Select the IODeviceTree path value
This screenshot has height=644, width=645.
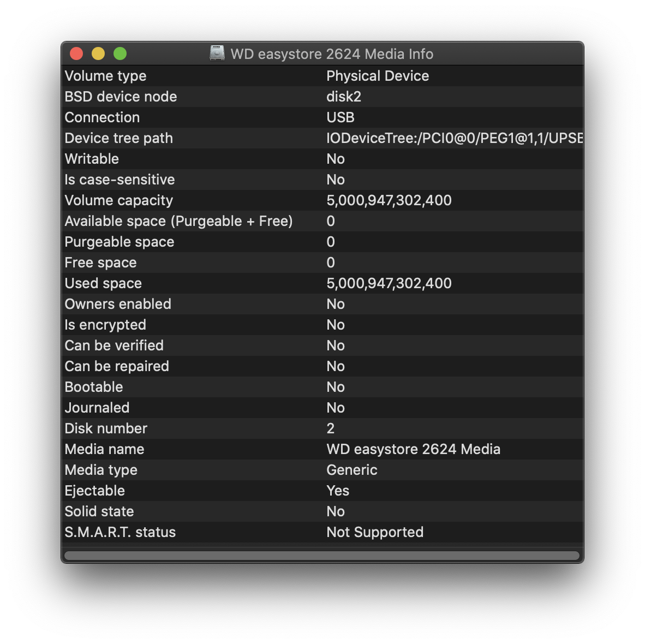455,138
